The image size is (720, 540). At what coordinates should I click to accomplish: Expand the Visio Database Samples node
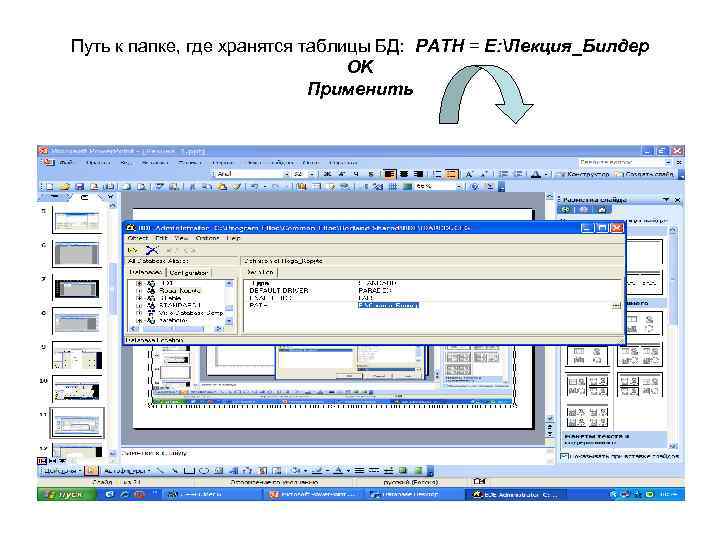point(139,313)
